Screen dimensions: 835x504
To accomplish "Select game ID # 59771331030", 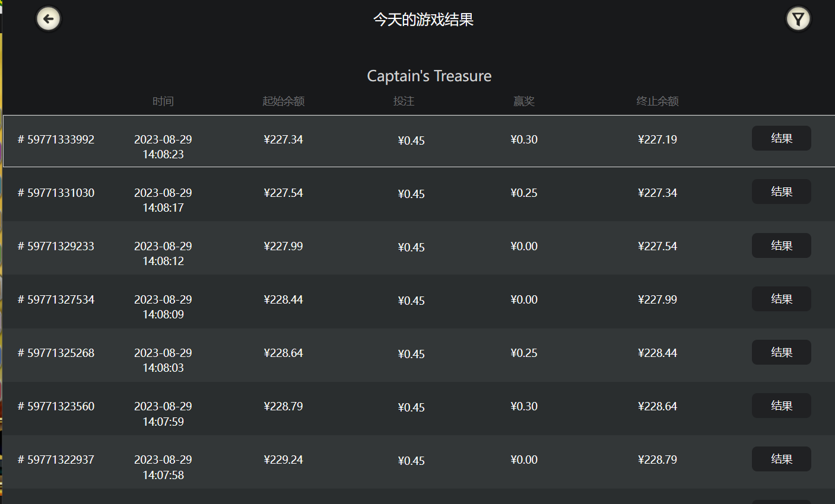I will tap(56, 193).
